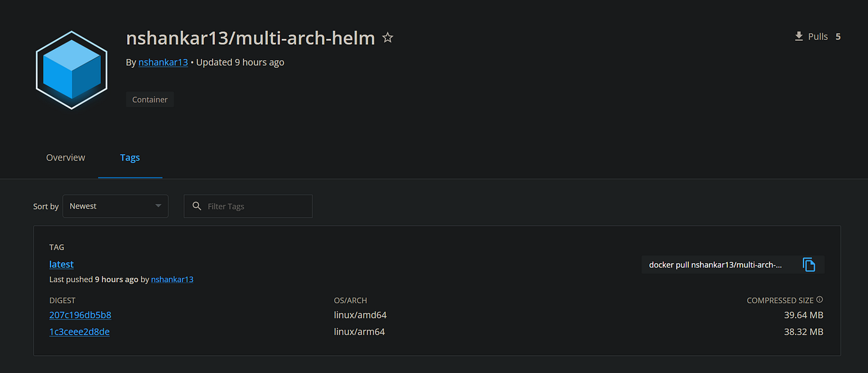Select the Container badge
Image resolution: width=868 pixels, height=373 pixels.
pyautogui.click(x=150, y=99)
